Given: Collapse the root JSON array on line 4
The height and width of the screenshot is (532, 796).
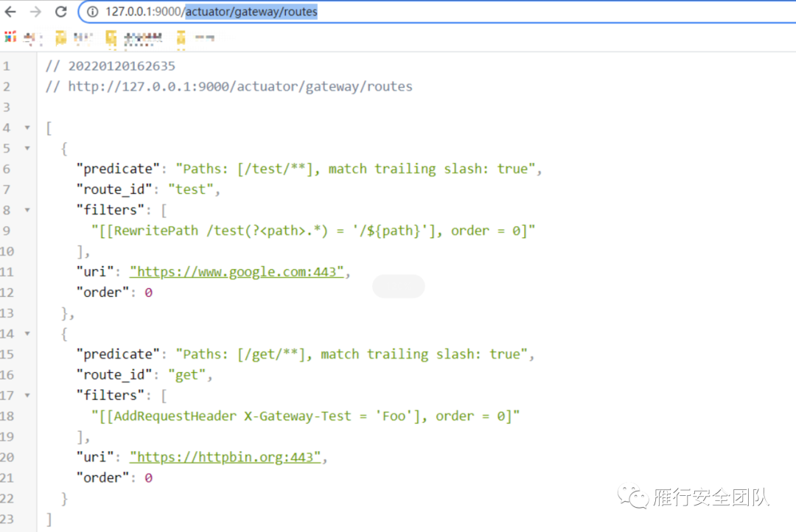Looking at the screenshot, I should (x=27, y=128).
